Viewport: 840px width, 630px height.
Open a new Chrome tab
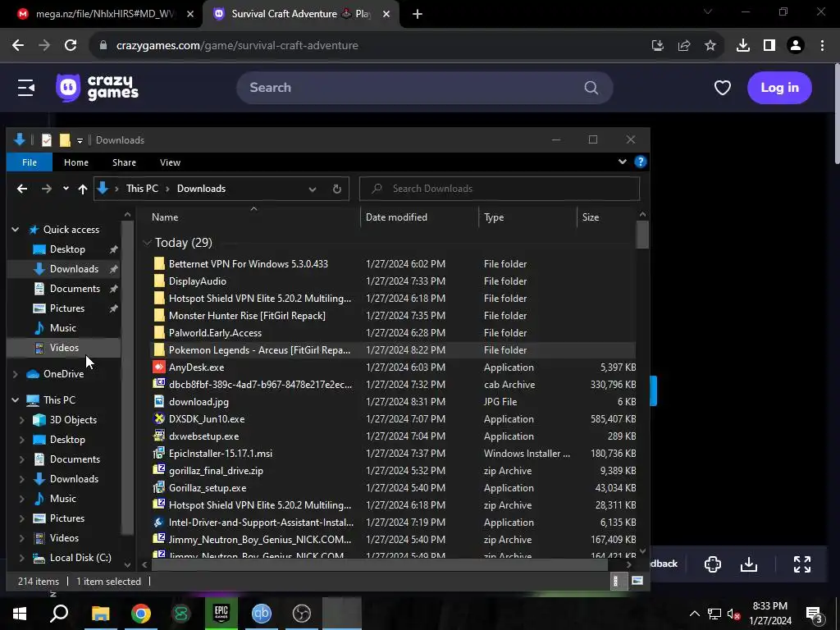coord(418,15)
